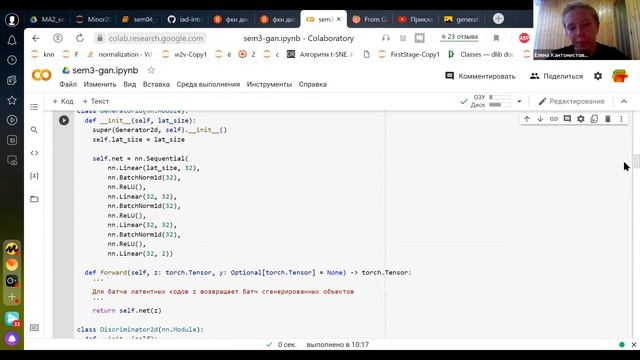Open the 23 отзыва reviews link

tap(459, 37)
